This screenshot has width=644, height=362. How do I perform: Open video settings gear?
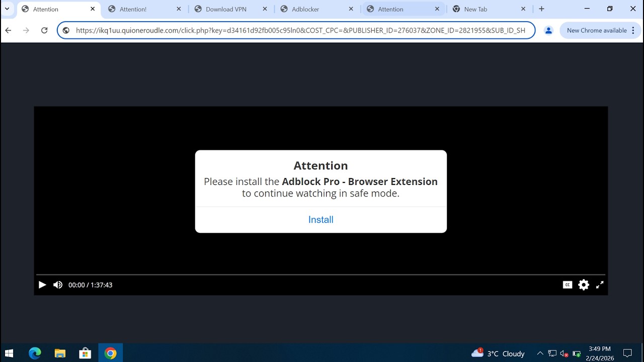click(x=584, y=285)
